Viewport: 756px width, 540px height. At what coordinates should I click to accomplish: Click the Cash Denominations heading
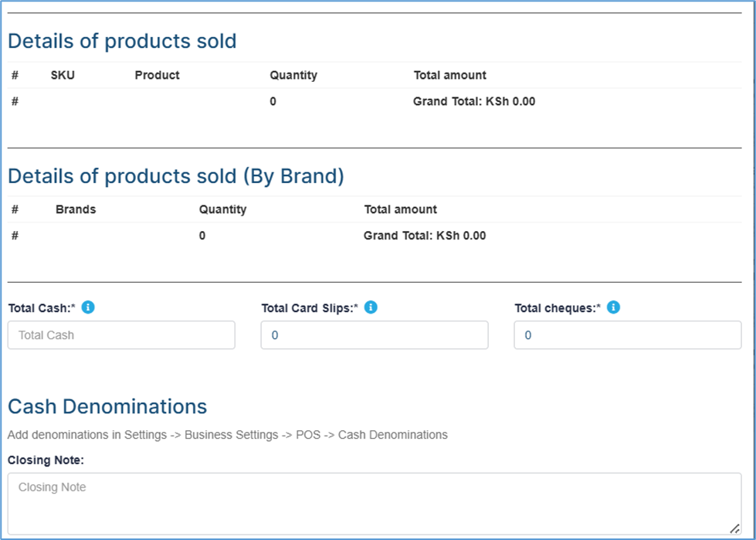107,406
